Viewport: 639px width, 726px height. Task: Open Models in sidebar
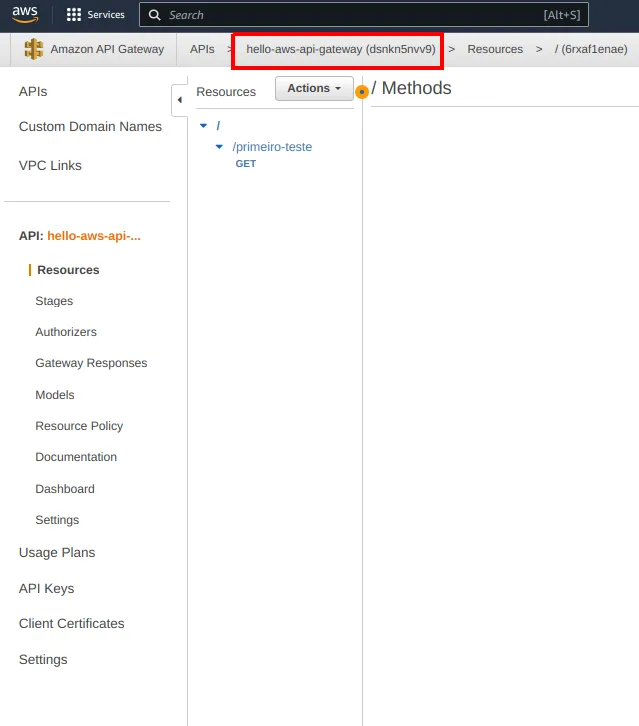coord(55,395)
